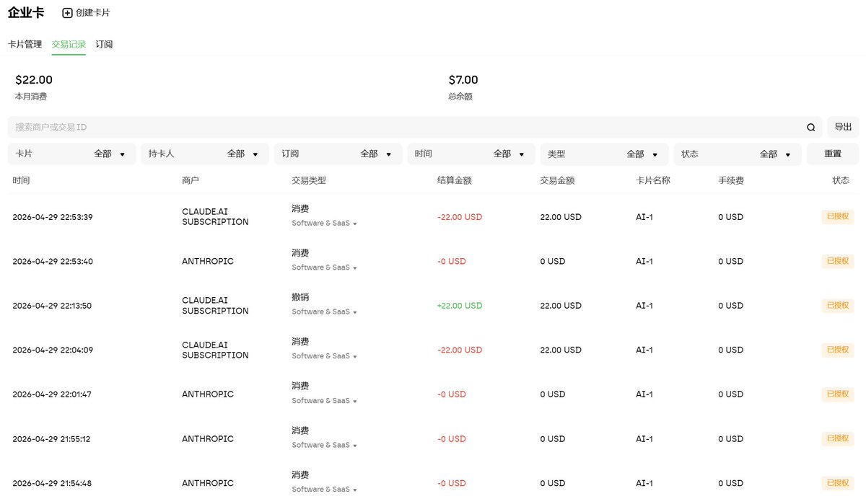Click the timestamp 2026-04-29 22:53:40
Viewport: 866px width, 504px height.
tap(53, 262)
